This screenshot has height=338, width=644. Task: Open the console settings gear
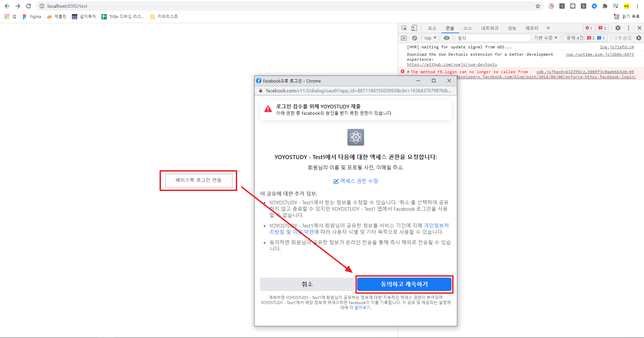point(639,38)
